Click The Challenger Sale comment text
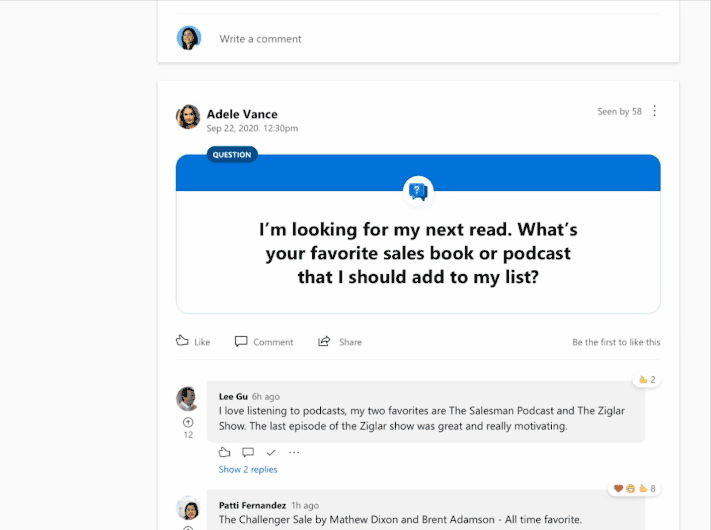The width and height of the screenshot is (711, 530). (x=400, y=520)
